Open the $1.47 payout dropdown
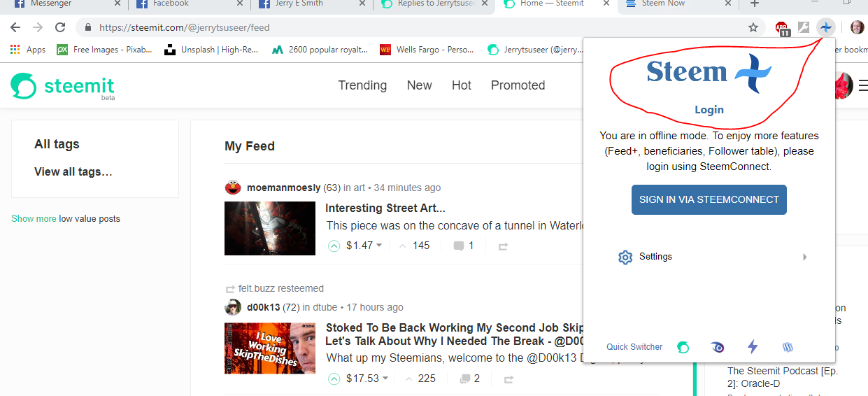 click(364, 246)
